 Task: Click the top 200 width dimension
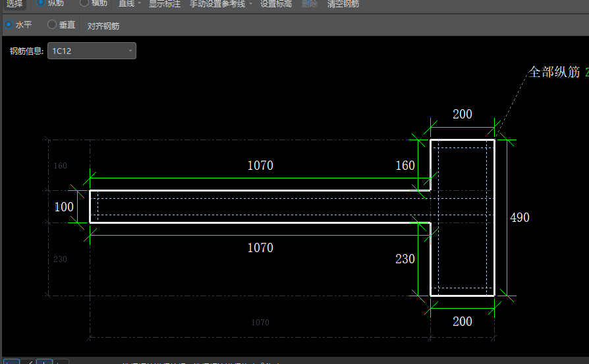(462, 114)
